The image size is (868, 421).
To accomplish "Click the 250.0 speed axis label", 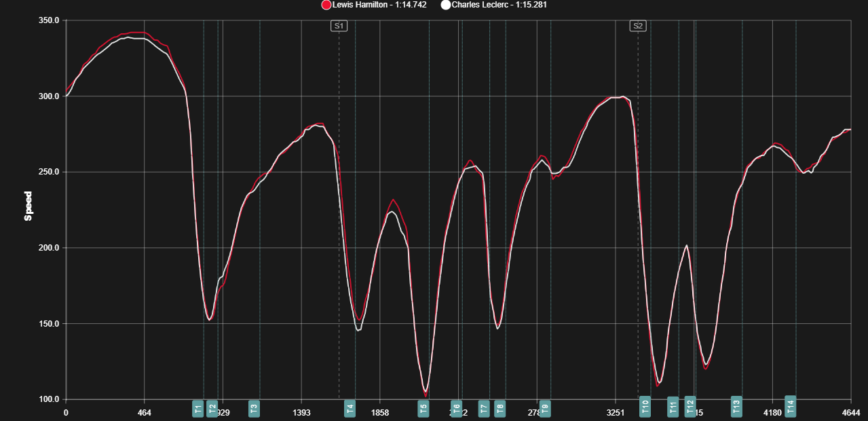I will 50,172.
